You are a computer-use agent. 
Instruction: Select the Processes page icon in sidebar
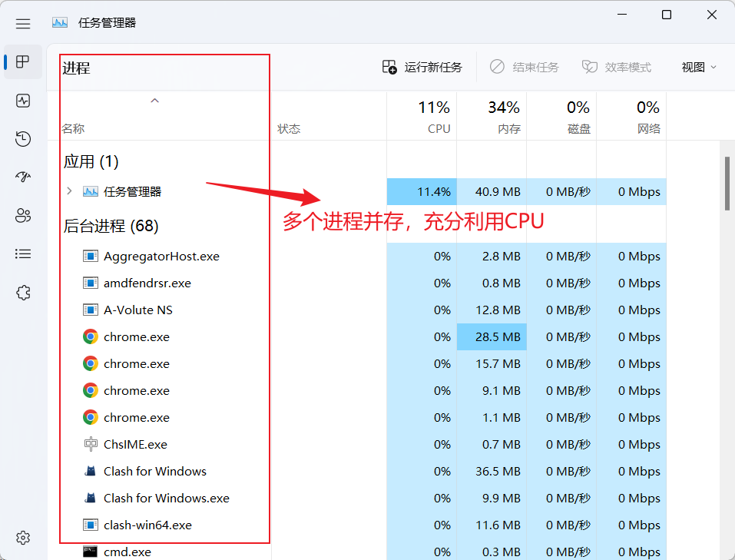click(x=23, y=61)
